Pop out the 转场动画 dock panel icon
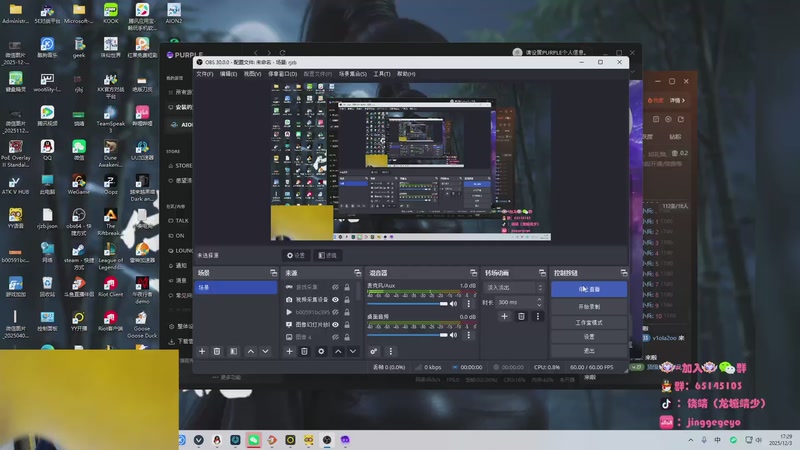Viewport: 800px width, 450px height. (542, 273)
